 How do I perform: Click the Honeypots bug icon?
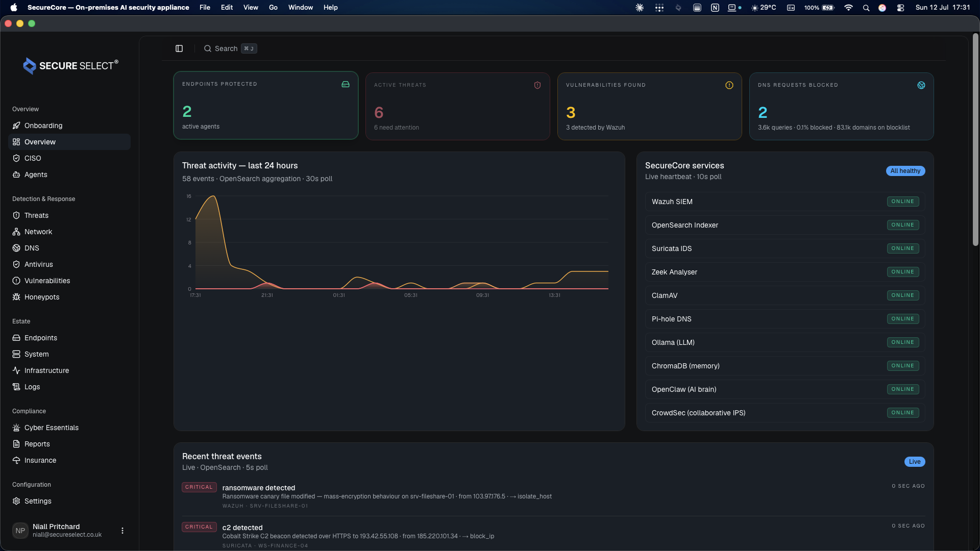(x=16, y=297)
